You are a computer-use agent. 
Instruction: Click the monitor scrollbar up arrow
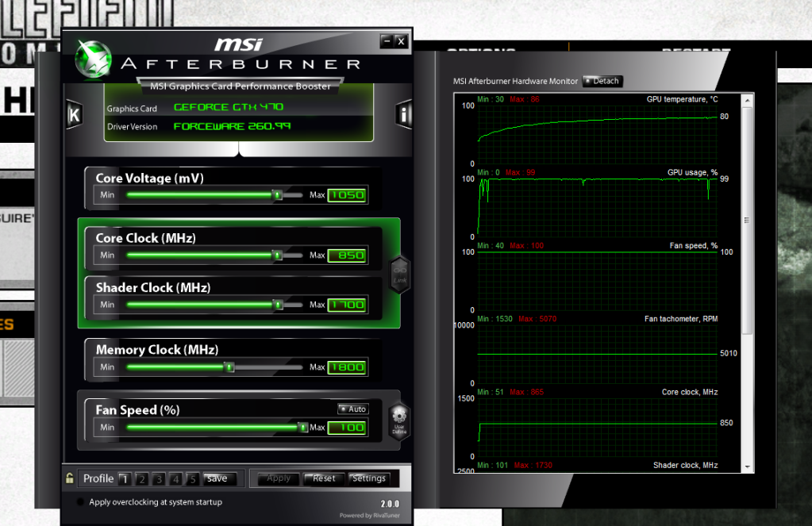click(747, 99)
